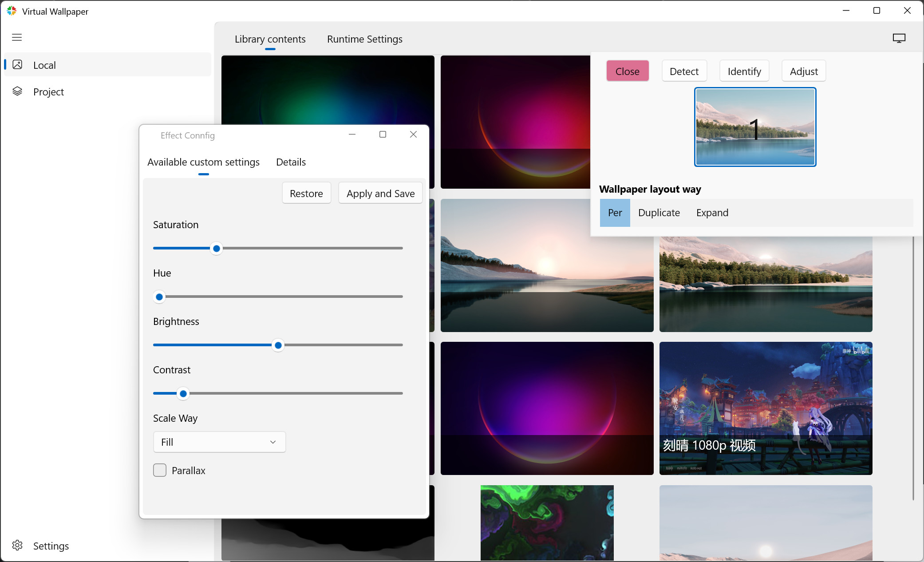Switch to the Runtime Settings tab
Image resolution: width=924 pixels, height=562 pixels.
pyautogui.click(x=364, y=39)
